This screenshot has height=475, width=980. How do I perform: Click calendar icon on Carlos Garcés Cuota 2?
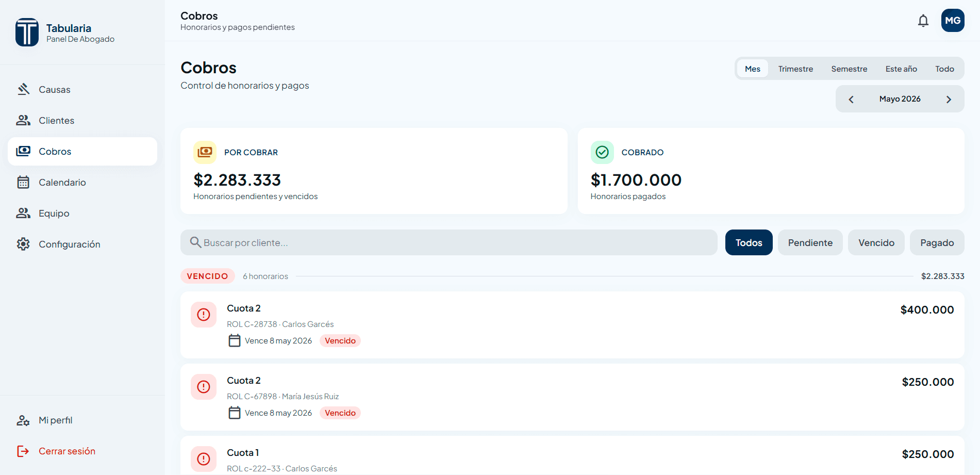pos(235,340)
